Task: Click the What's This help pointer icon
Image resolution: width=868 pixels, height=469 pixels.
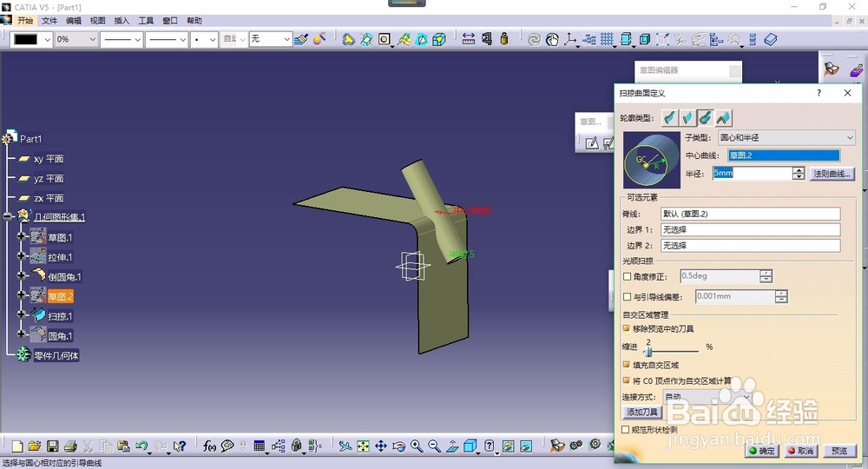Action: (x=179, y=446)
